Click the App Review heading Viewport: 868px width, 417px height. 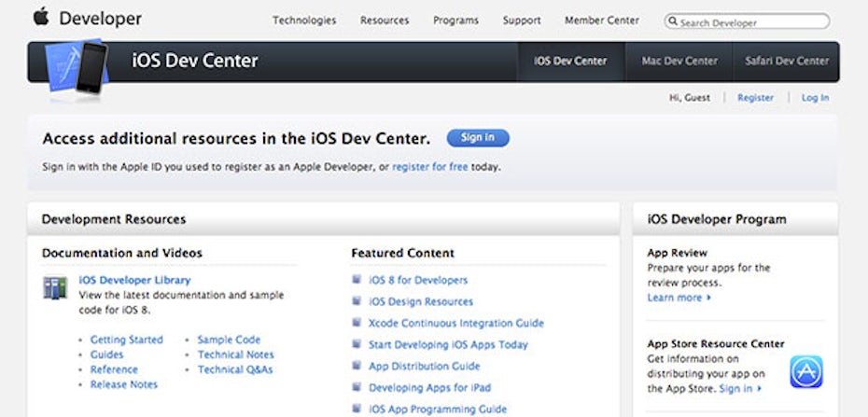[677, 253]
